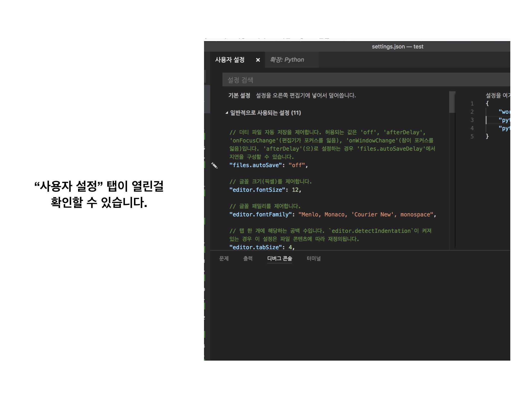Click the 기본 설정 header label
Screen dimensions: 532x399
coord(239,96)
